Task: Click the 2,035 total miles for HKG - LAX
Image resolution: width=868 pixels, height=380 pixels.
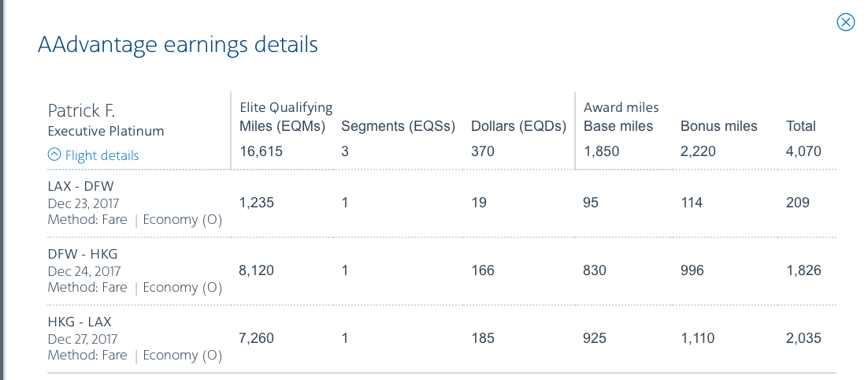Action: [x=803, y=338]
